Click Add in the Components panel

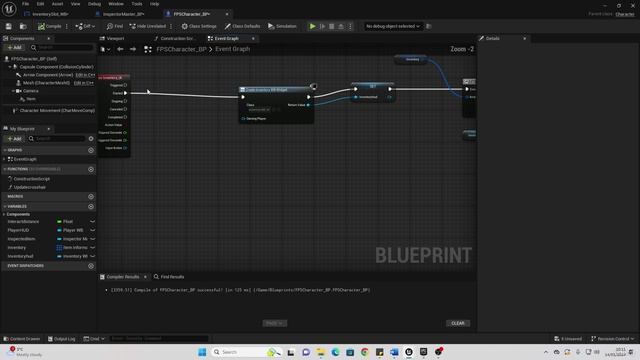(15, 48)
